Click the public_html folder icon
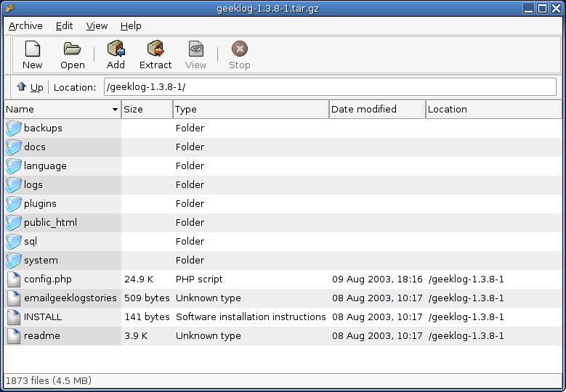 [x=14, y=223]
